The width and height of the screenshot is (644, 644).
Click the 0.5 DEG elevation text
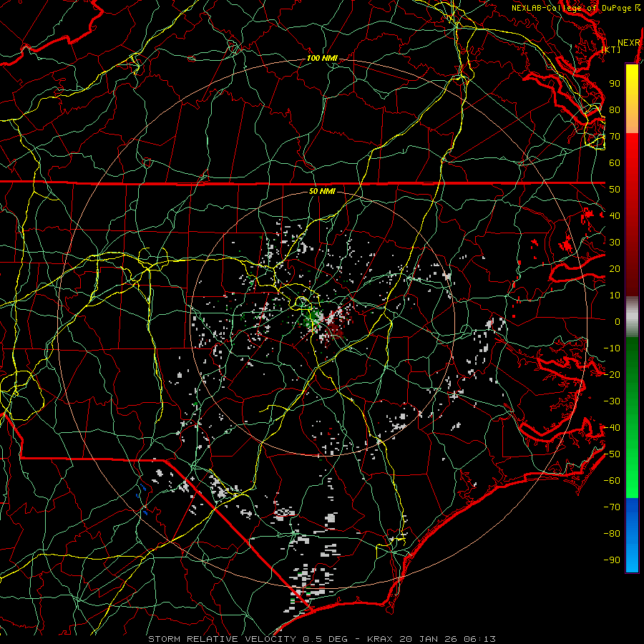click(x=326, y=639)
